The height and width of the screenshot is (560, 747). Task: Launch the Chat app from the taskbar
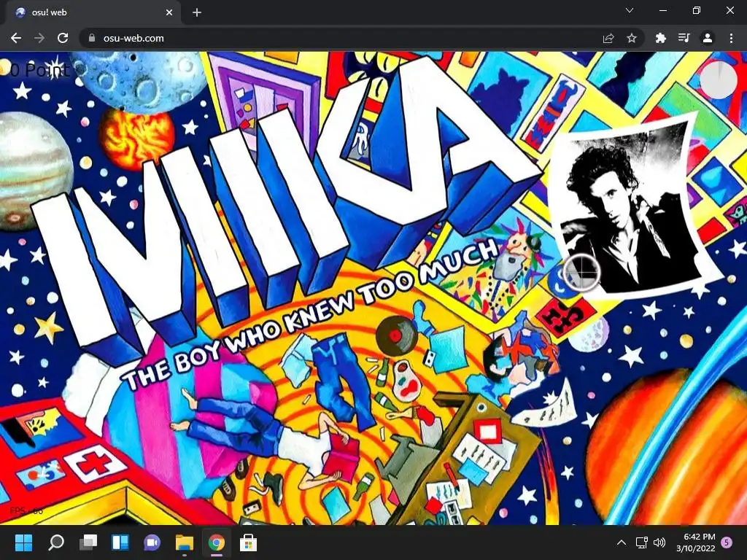[x=152, y=542]
